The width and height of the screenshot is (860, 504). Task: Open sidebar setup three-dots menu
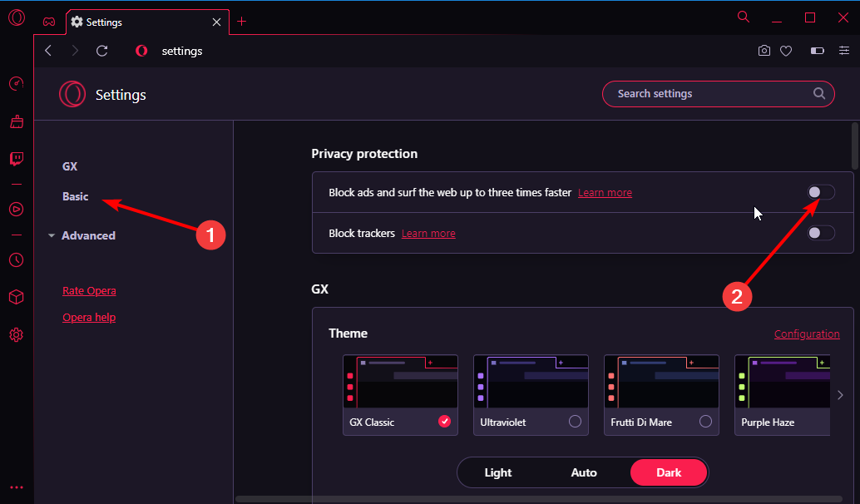[x=17, y=487]
